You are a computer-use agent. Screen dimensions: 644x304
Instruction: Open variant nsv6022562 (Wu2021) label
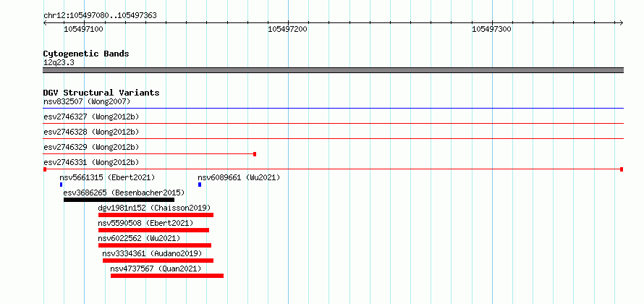tap(139, 238)
